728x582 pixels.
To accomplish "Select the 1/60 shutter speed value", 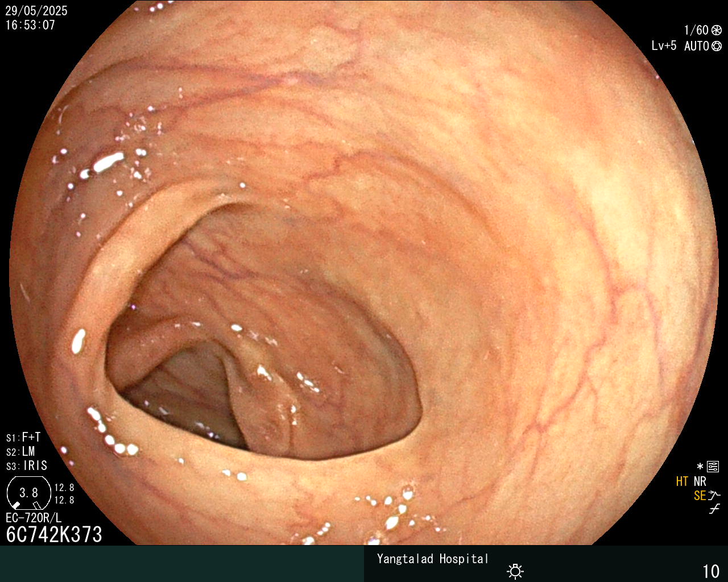I will pos(696,31).
